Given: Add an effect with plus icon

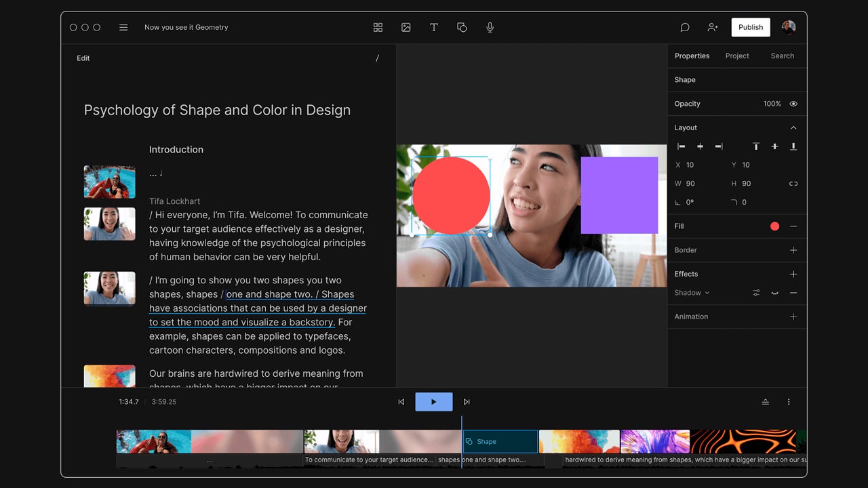Looking at the screenshot, I should 793,274.
